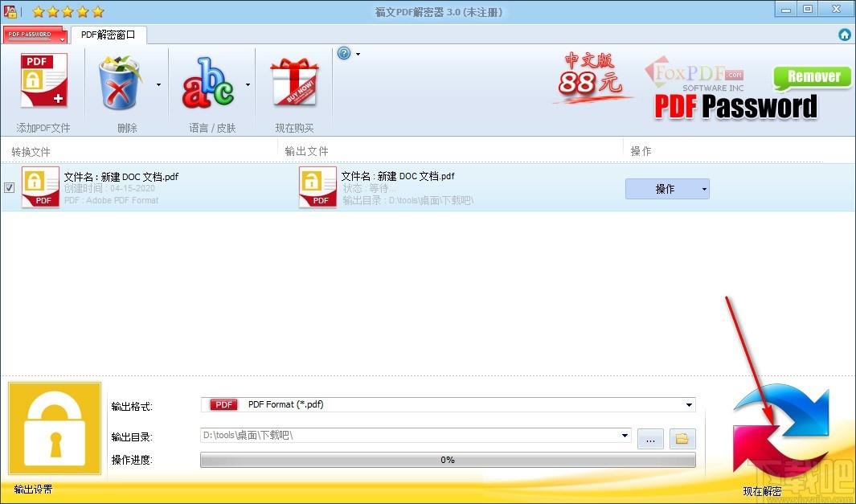Click the yellow padlock output settings icon
The width and height of the screenshot is (856, 504).
pyautogui.click(x=55, y=428)
